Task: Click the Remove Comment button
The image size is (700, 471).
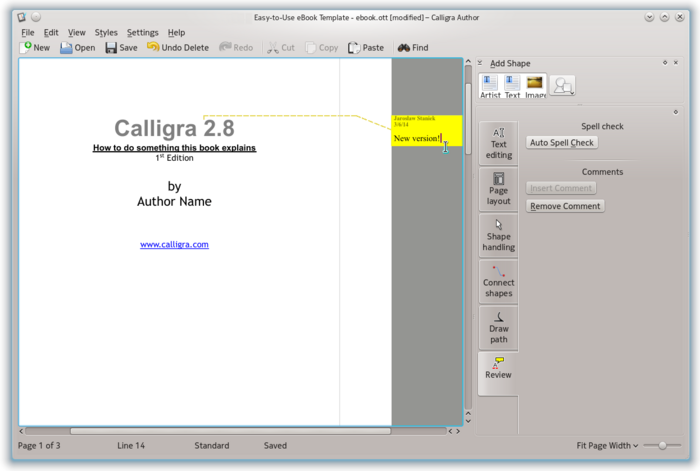Action: [565, 206]
